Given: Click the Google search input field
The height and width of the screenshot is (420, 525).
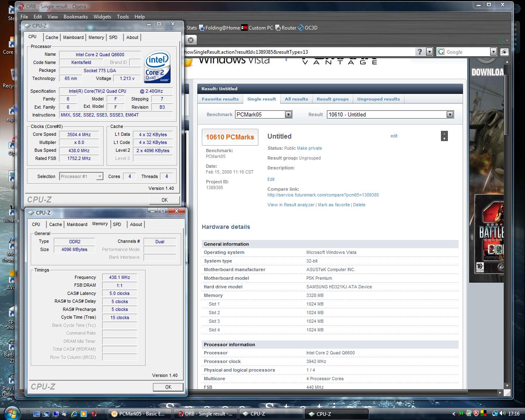Looking at the screenshot, I should click(x=467, y=52).
